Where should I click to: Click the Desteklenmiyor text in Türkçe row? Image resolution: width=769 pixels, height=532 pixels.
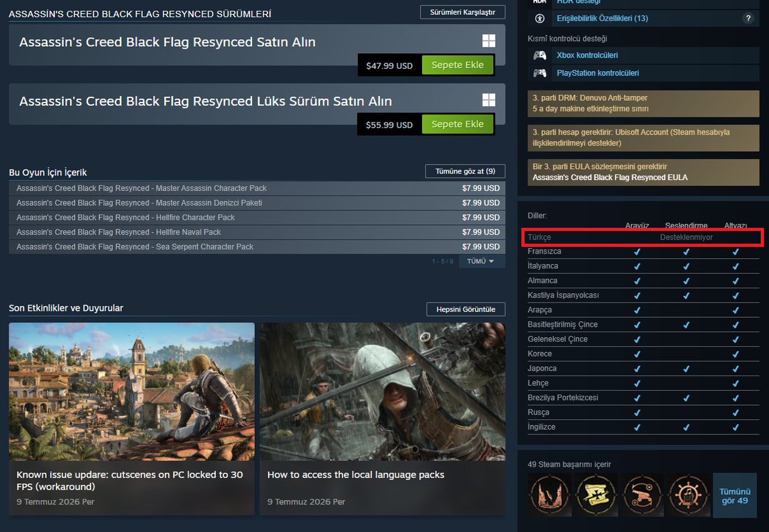[x=686, y=237]
